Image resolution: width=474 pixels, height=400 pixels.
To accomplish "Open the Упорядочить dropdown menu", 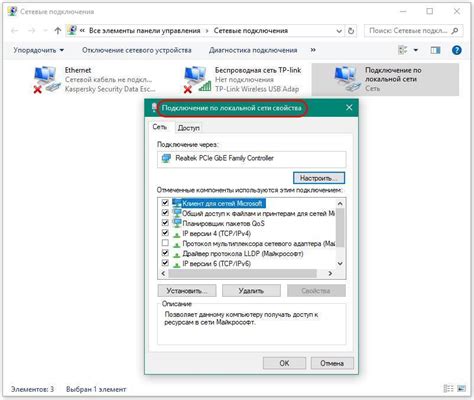I will pyautogui.click(x=39, y=50).
